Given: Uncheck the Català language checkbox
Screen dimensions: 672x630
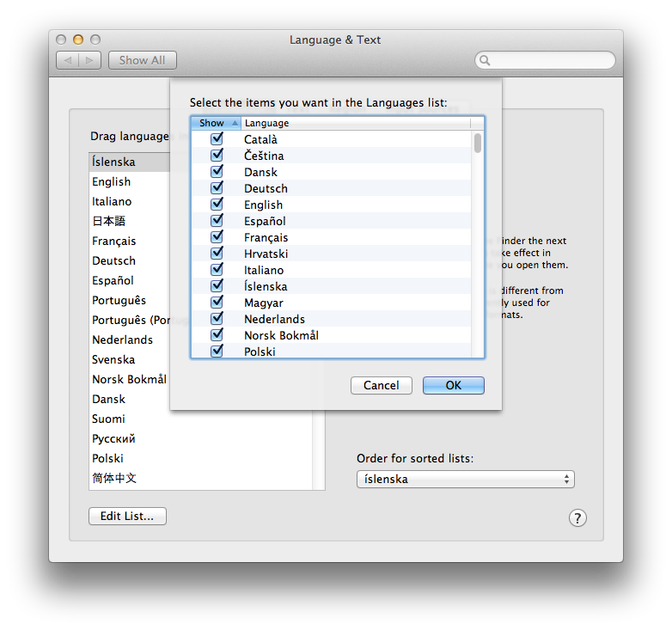Looking at the screenshot, I should [x=217, y=139].
